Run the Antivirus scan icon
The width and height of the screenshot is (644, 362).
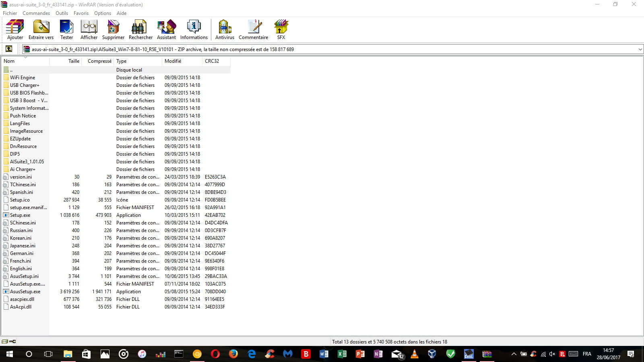pyautogui.click(x=225, y=30)
